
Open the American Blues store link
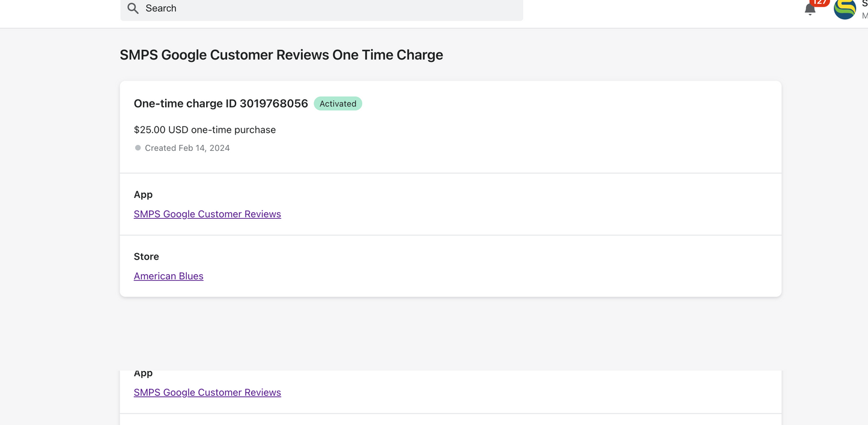(168, 276)
